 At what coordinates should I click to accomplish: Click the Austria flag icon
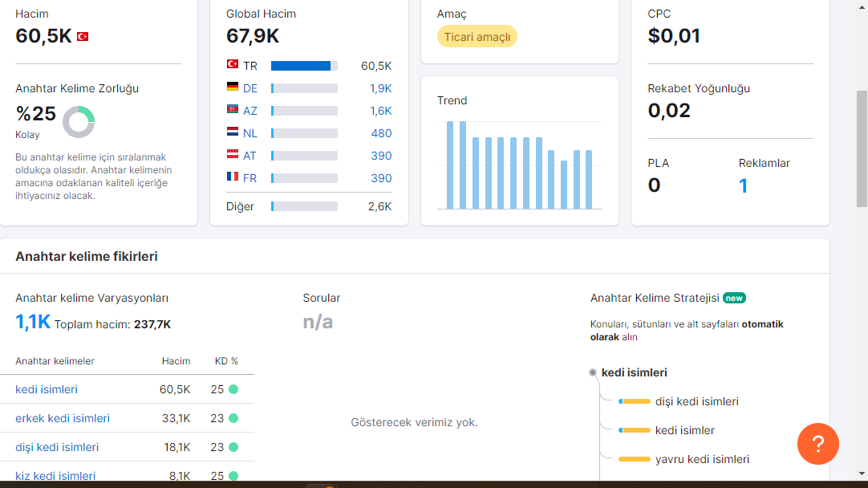233,154
